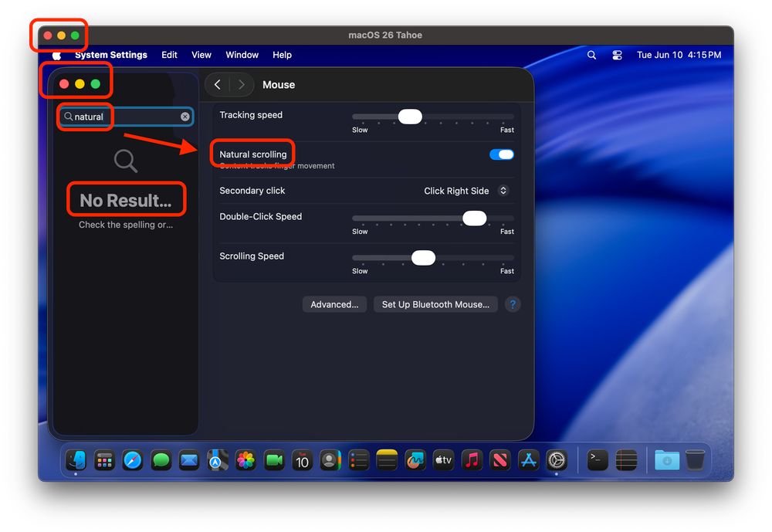Open Control Center in menu bar

(617, 55)
